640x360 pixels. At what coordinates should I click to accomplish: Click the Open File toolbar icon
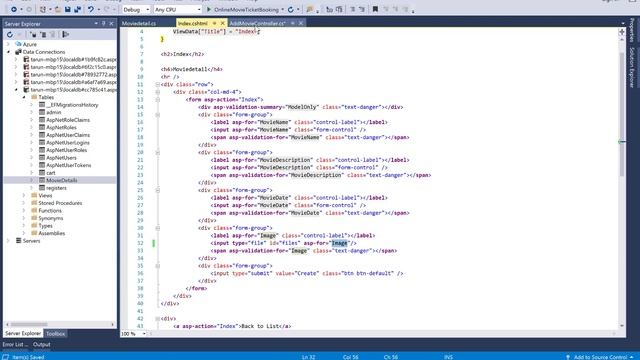[x=58, y=9]
